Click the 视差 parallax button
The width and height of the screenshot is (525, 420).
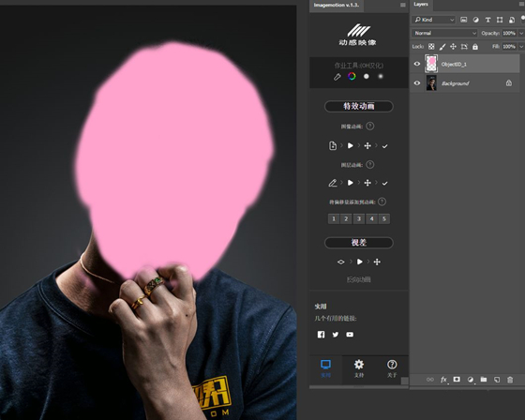tap(358, 243)
